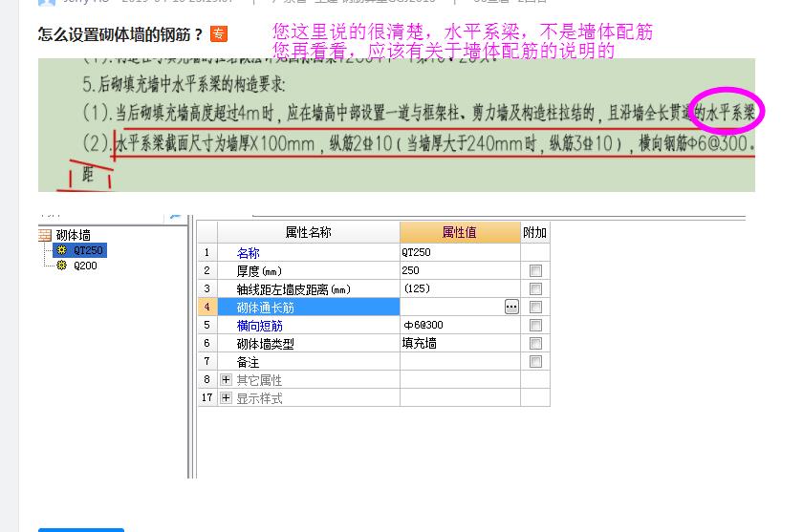Click the 名称 value cell QT250
The height and width of the screenshot is (532, 803).
[x=460, y=252]
